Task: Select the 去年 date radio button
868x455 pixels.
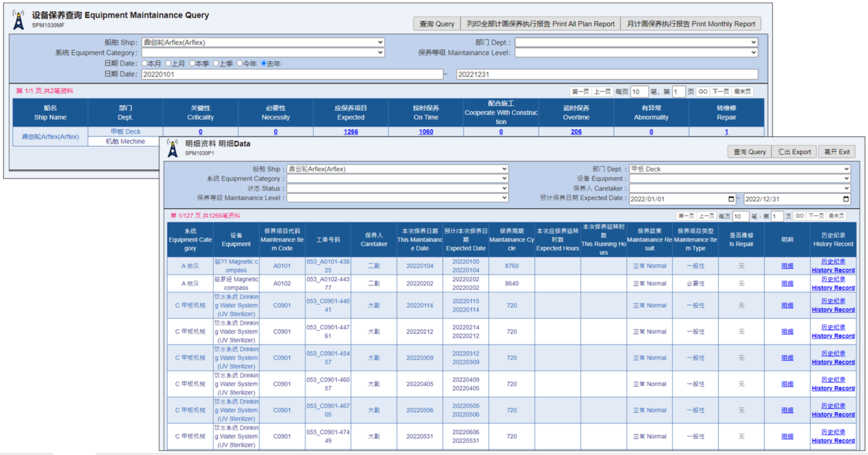Action: (264, 63)
